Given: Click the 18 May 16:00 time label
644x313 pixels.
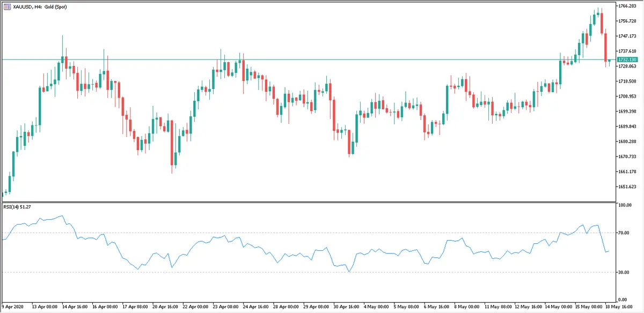Looking at the screenshot, I should pyautogui.click(x=623, y=307).
